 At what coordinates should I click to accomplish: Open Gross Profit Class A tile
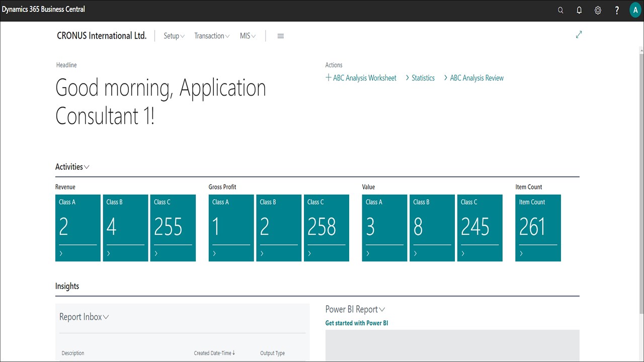[x=231, y=228]
